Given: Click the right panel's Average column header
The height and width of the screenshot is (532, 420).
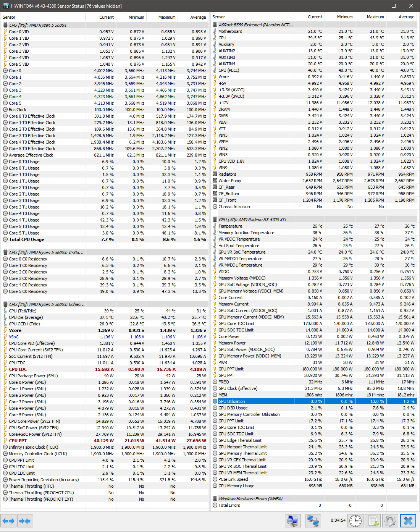Looking at the screenshot, I should click(402, 17).
